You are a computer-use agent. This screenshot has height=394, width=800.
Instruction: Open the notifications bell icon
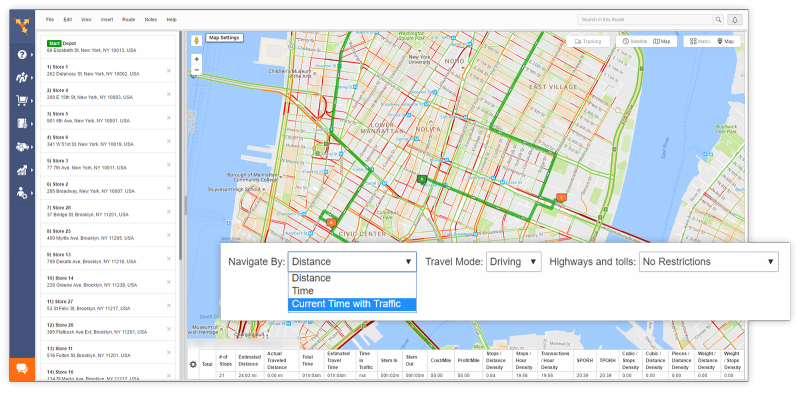(735, 20)
